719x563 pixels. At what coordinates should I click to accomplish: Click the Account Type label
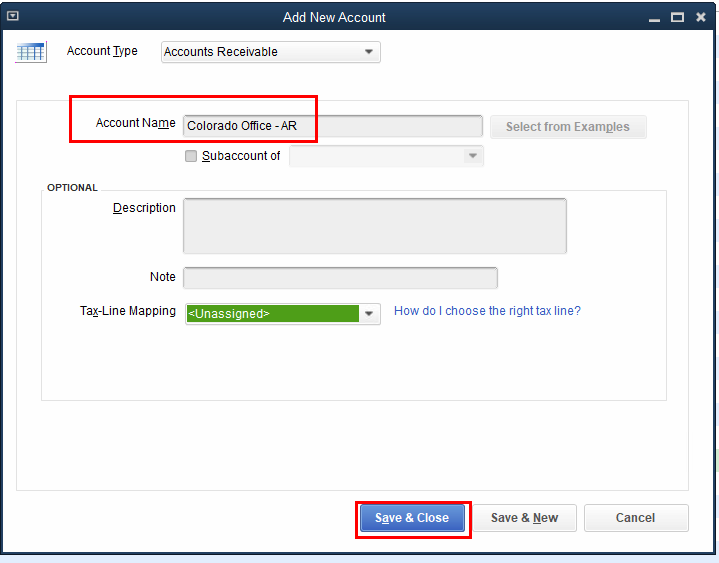pyautogui.click(x=102, y=51)
